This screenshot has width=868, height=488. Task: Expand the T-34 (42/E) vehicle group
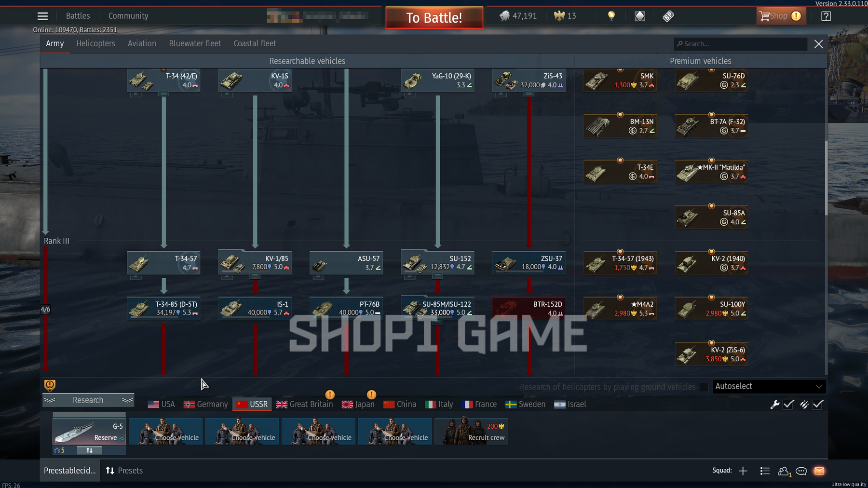pyautogui.click(x=163, y=94)
